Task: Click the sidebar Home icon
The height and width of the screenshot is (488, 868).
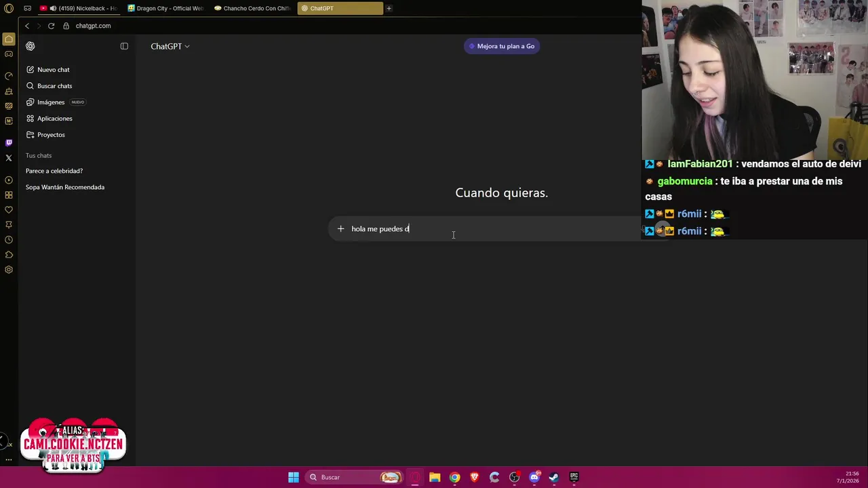Action: coord(9,39)
